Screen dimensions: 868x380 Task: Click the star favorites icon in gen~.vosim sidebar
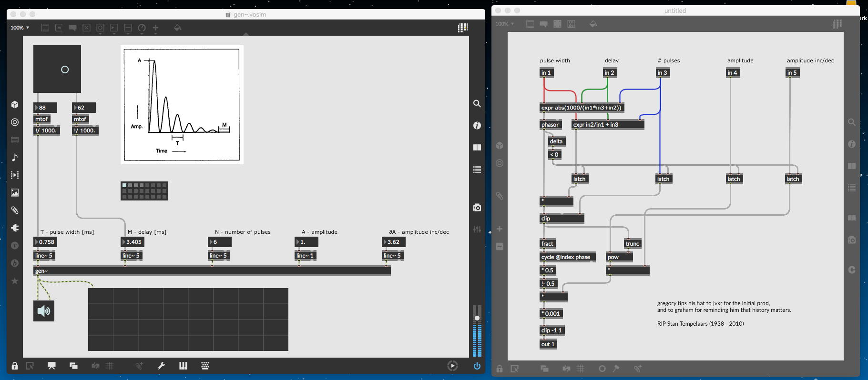pyautogui.click(x=15, y=281)
